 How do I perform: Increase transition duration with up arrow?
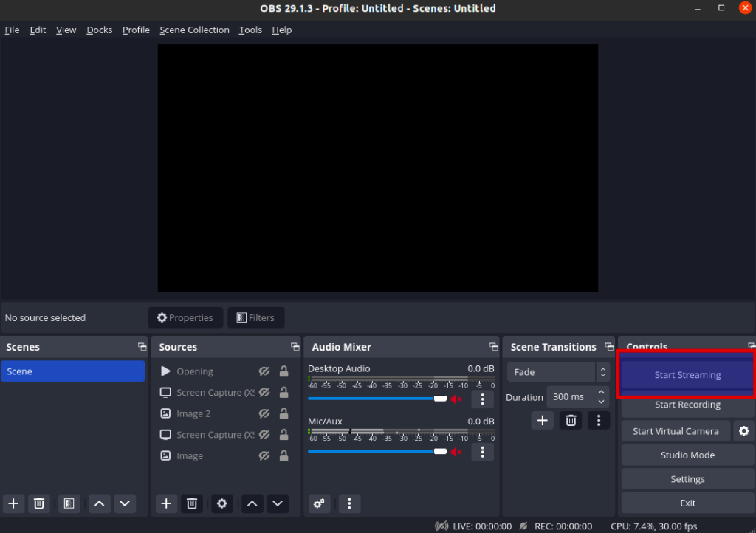point(601,392)
